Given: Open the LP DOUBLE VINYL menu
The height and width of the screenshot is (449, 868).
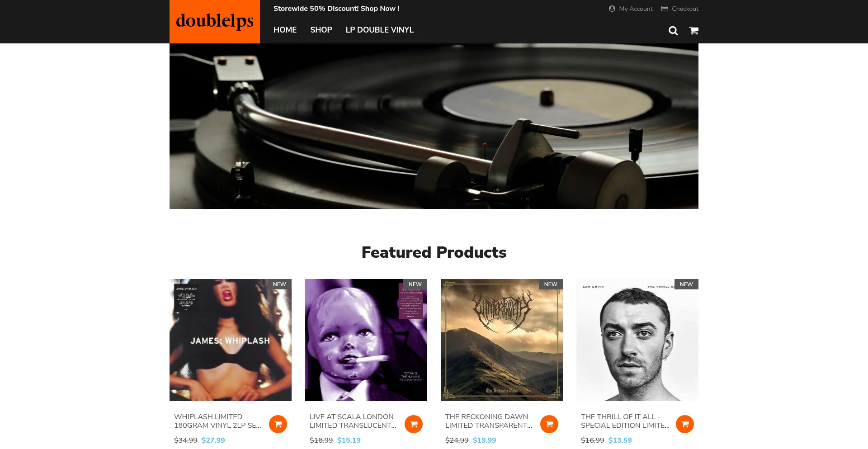Looking at the screenshot, I should coord(380,30).
